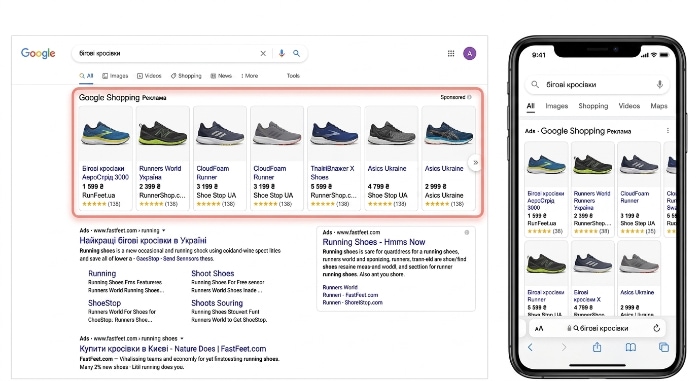Switch to phone Images tab
This screenshot has height=381, width=700.
pos(557,106)
